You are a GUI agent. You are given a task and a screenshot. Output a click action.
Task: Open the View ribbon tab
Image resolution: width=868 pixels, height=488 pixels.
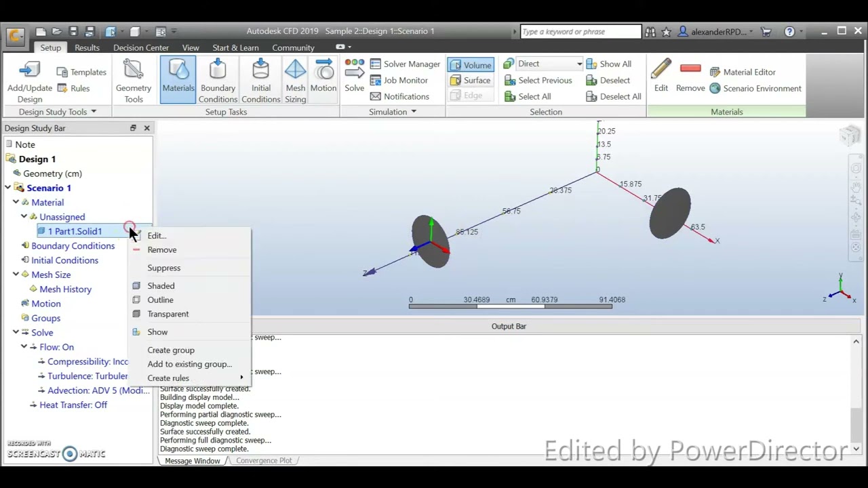pos(191,47)
